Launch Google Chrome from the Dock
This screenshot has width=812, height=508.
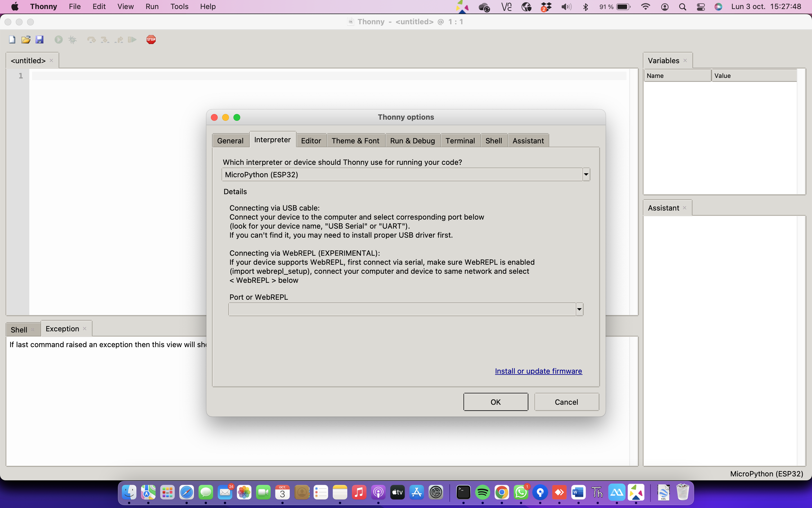tap(502, 492)
